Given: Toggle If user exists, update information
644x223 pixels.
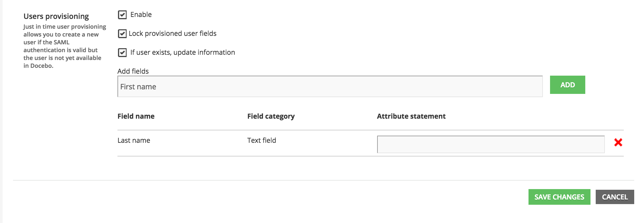Looking at the screenshot, I should [x=122, y=52].
